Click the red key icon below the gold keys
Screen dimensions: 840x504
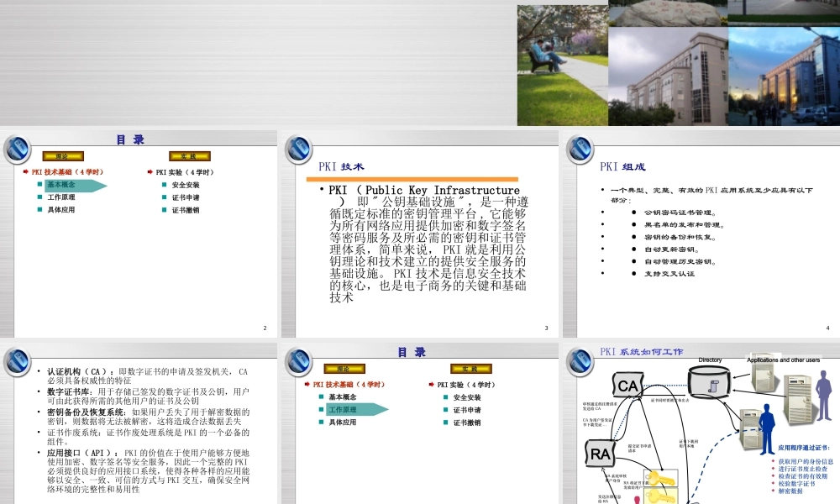638,499
